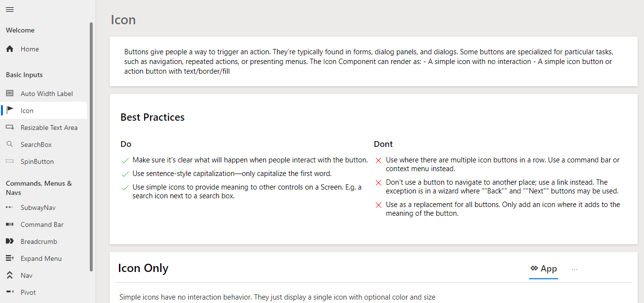Select the App tab

[x=544, y=269]
